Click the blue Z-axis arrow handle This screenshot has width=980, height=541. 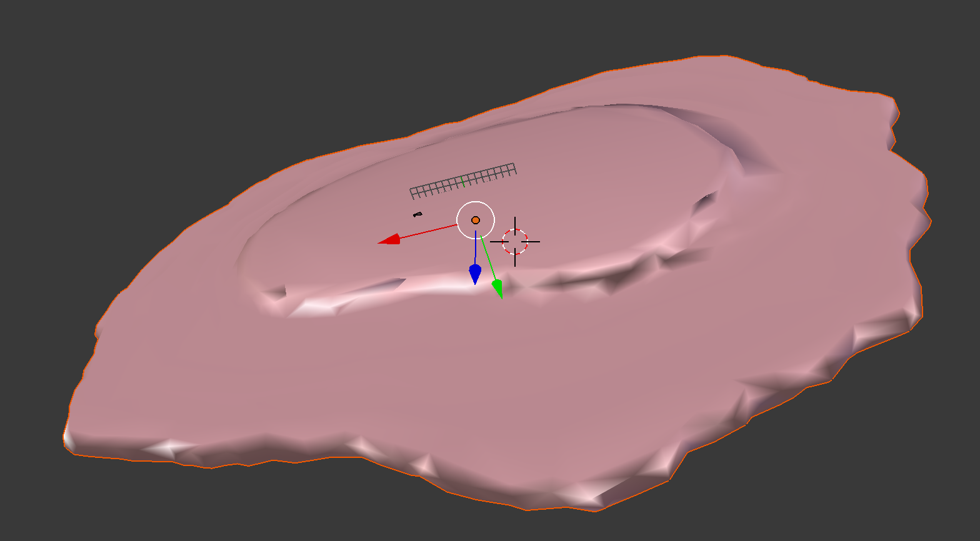click(475, 274)
